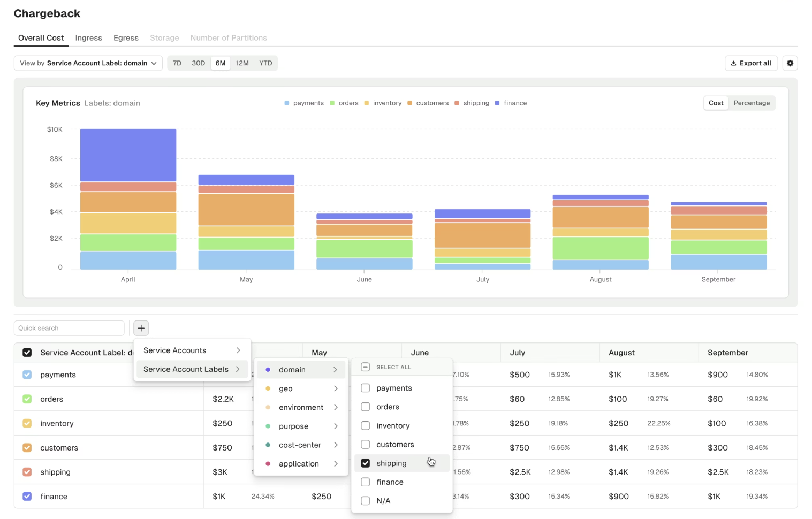The width and height of the screenshot is (812, 519).
Task: Toggle the payments row checkbox in table
Action: click(x=27, y=375)
